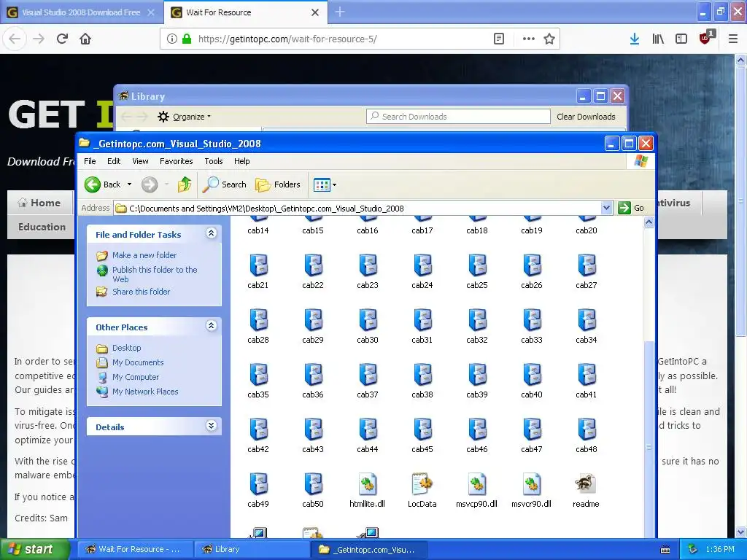Open the File menu
The image size is (747, 560).
(x=90, y=161)
